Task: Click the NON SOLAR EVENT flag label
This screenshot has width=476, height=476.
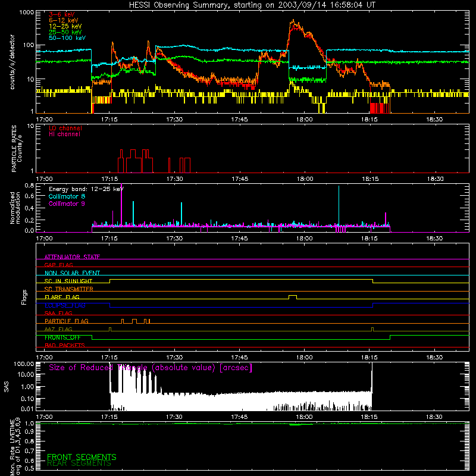Action: pyautogui.click(x=72, y=273)
